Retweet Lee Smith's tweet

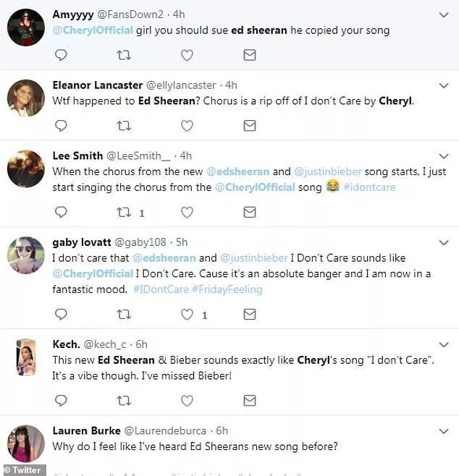click(124, 212)
